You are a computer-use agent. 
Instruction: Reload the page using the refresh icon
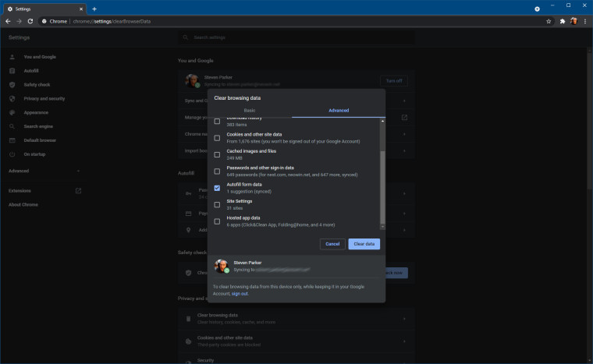coord(30,21)
